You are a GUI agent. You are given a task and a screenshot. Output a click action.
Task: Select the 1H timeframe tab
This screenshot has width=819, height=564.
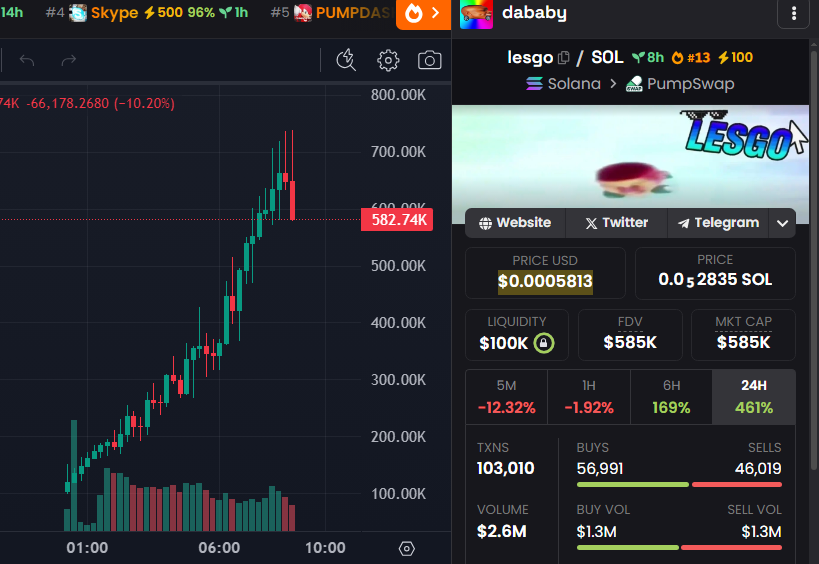[x=589, y=397]
